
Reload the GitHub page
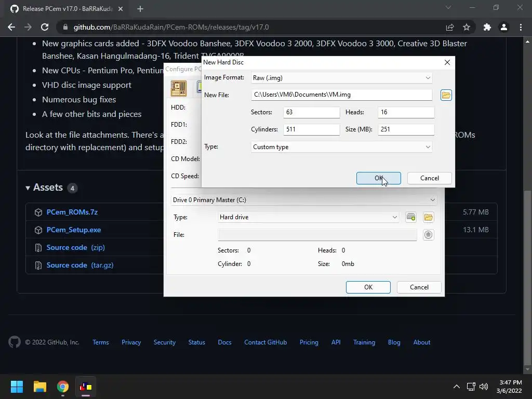point(45,27)
